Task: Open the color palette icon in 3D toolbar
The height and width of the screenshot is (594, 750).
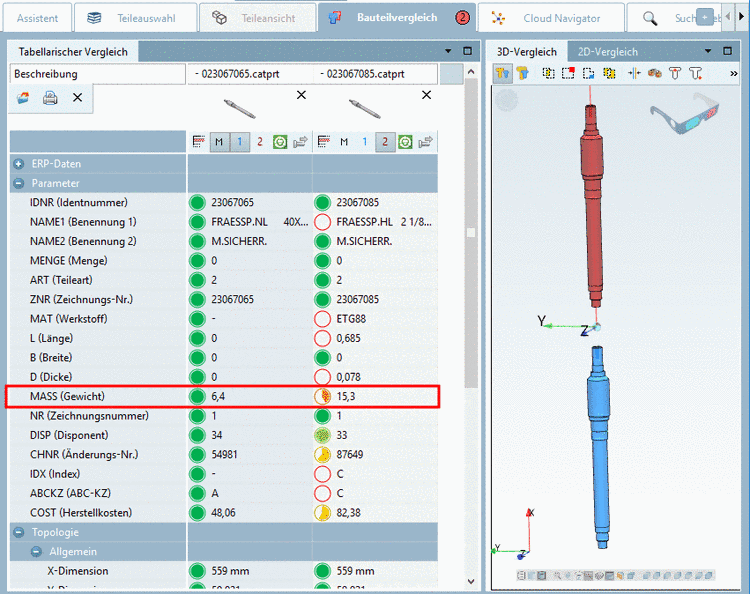Action: pos(654,74)
